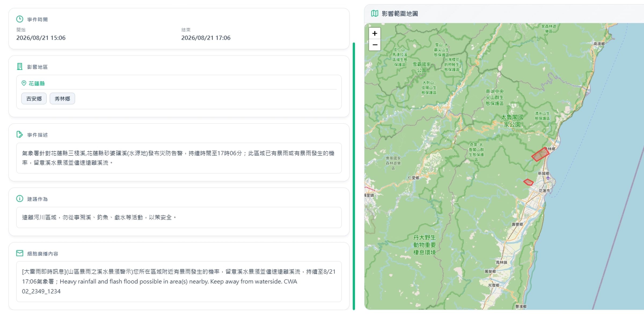
Task: Click the cell broadcast message text
Action: click(x=179, y=281)
